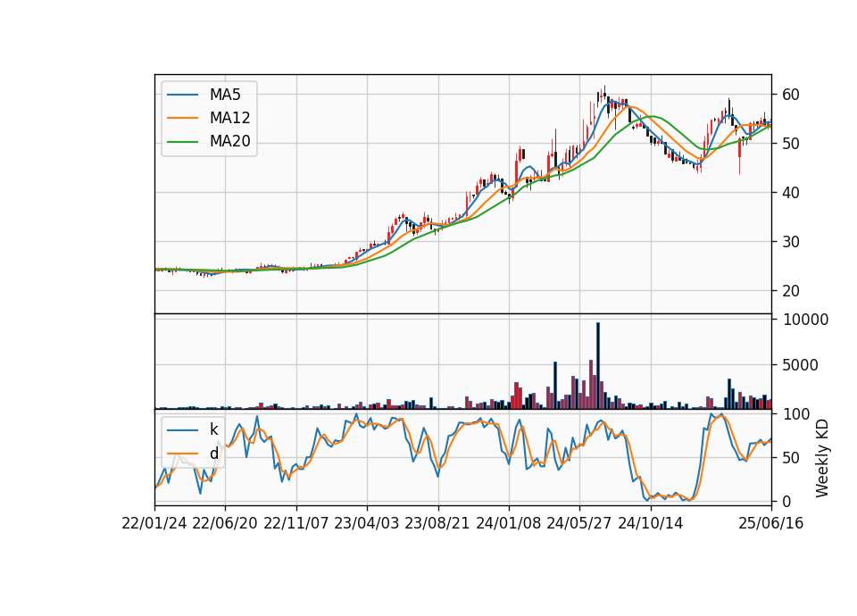Click the volume axis value 5000
The image size is (857, 616).
[800, 365]
